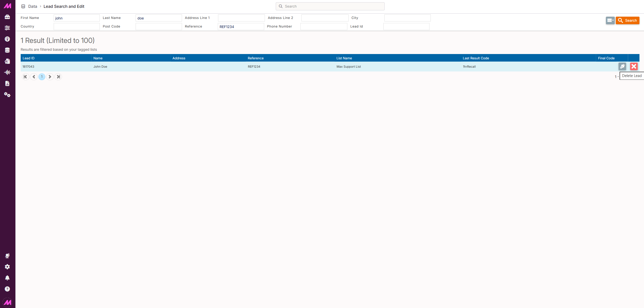Open the audio waveform sidebar icon
This screenshot has height=308, width=644.
(x=7, y=72)
